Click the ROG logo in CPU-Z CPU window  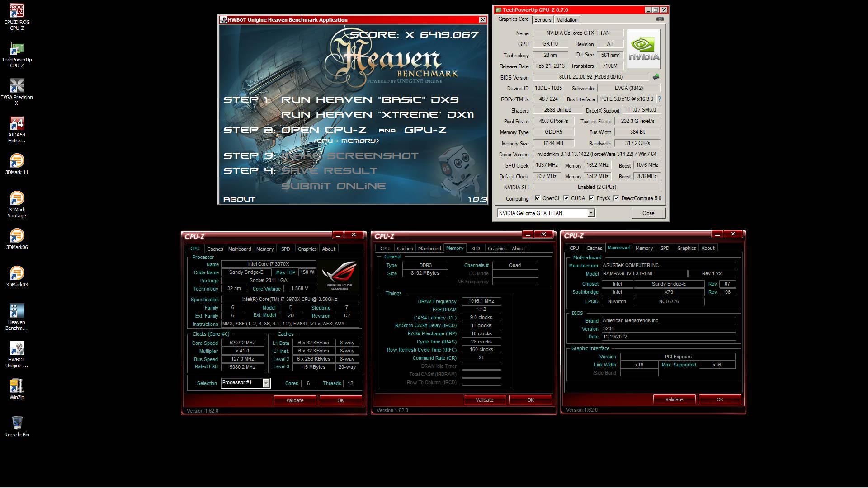tap(340, 276)
